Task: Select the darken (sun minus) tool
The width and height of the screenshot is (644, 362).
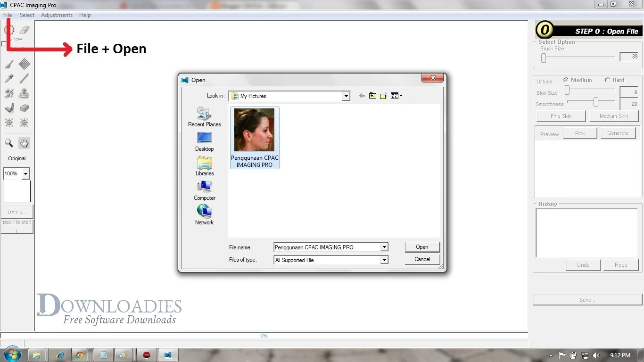Action: coord(24,123)
